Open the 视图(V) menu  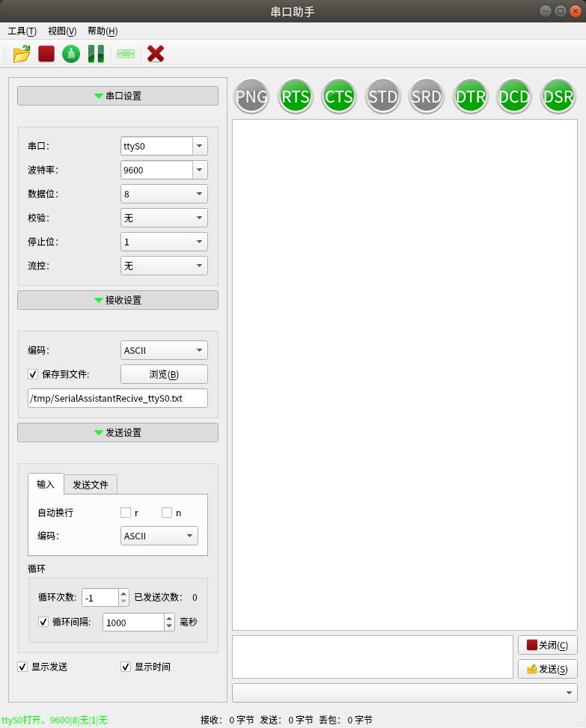pos(62,31)
